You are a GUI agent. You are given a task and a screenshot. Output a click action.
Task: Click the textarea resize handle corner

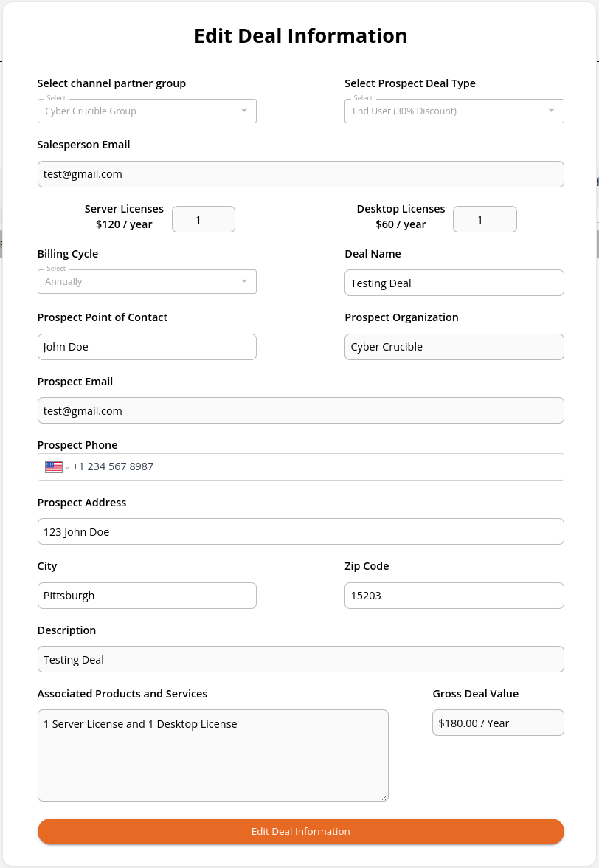(x=385, y=797)
